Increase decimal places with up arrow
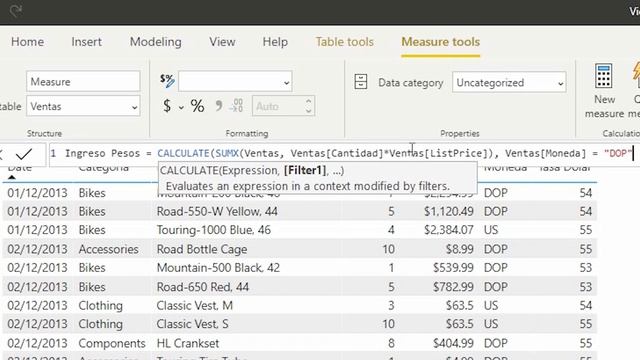 point(309,101)
